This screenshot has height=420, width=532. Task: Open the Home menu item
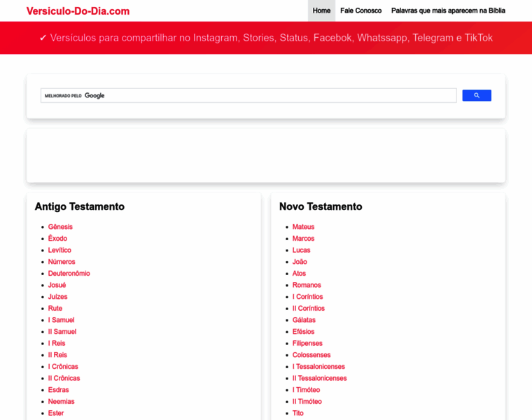click(x=321, y=10)
